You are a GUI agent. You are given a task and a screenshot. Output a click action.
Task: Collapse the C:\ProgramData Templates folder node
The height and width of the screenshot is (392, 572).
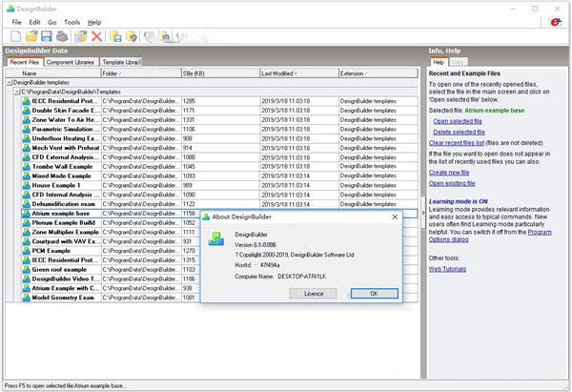click(16, 92)
